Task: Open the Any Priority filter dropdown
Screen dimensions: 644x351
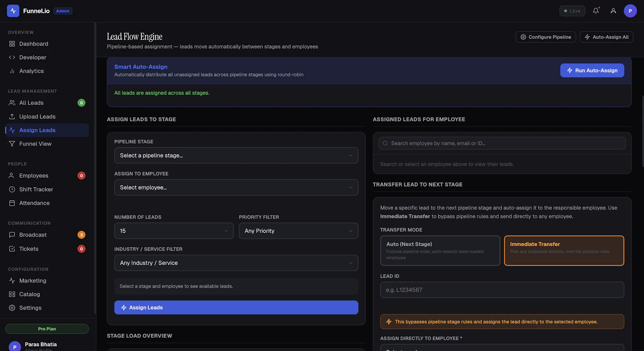Action: pos(299,231)
